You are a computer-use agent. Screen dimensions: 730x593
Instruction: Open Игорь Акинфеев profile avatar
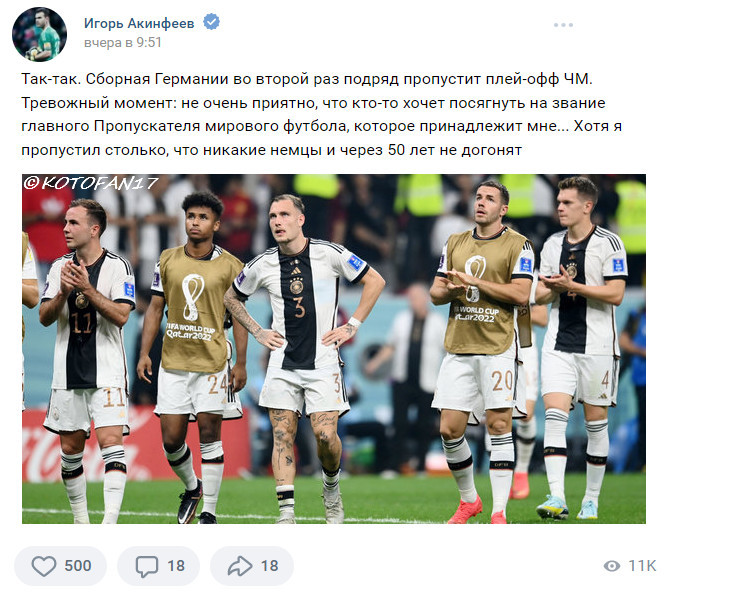(40, 34)
